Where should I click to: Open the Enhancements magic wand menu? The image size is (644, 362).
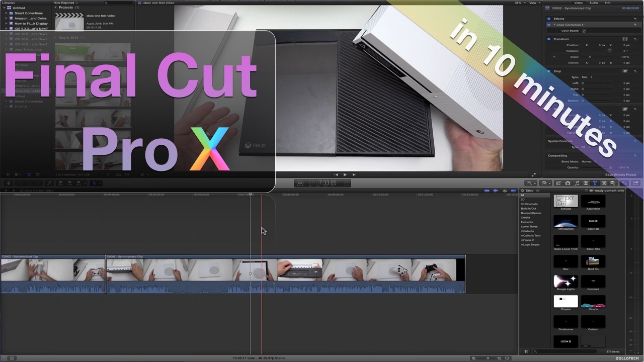(531, 183)
